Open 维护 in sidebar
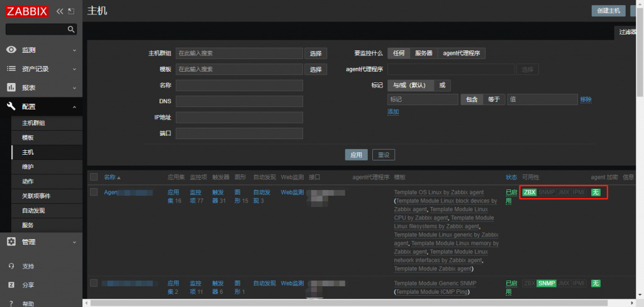The width and height of the screenshot is (644, 307). click(x=47, y=167)
